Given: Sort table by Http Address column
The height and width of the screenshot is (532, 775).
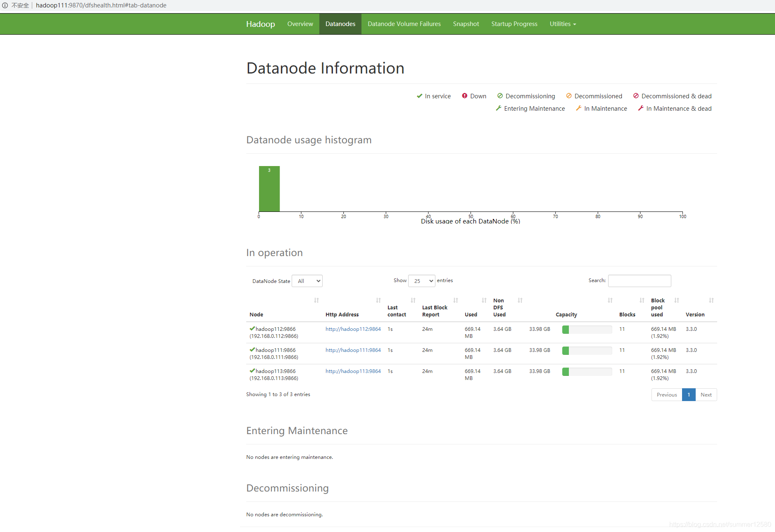Looking at the screenshot, I should click(x=378, y=300).
